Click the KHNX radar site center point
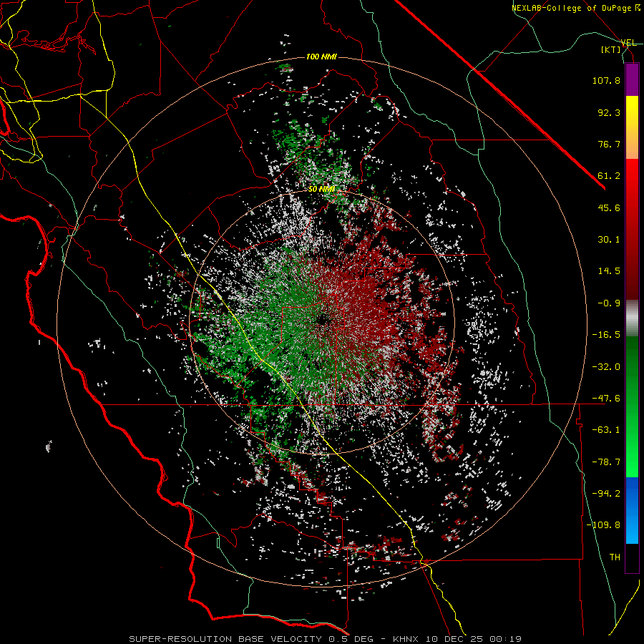Image resolution: width=644 pixels, height=644 pixels. click(322, 320)
